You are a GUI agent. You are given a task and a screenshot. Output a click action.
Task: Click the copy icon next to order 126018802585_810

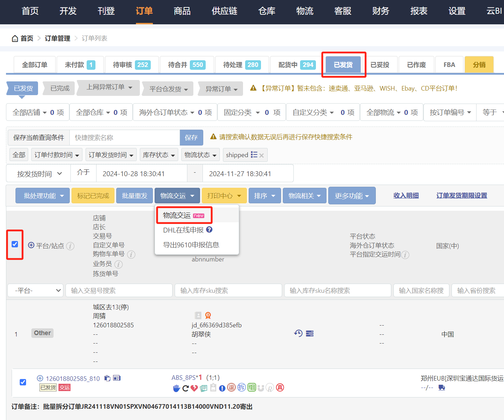click(107, 378)
